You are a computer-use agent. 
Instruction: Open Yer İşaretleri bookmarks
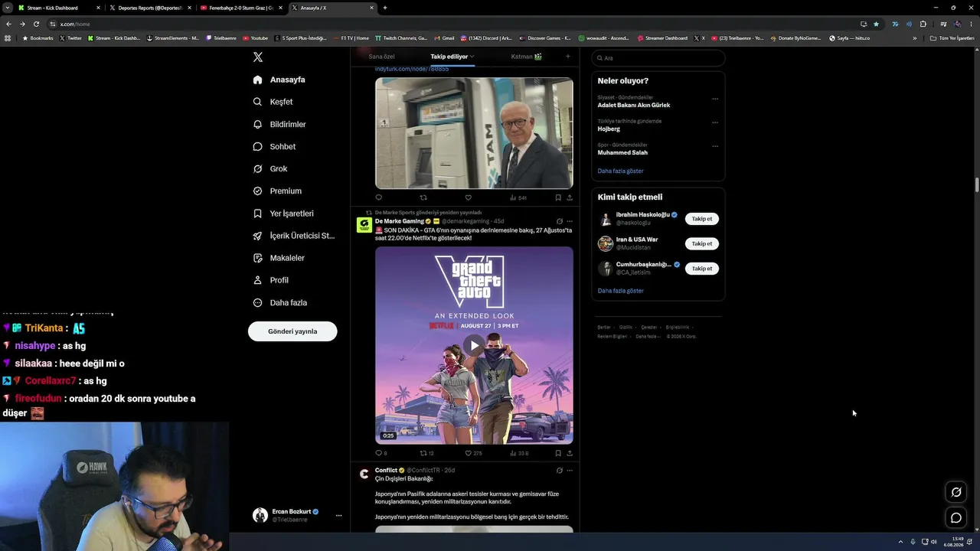283,214
